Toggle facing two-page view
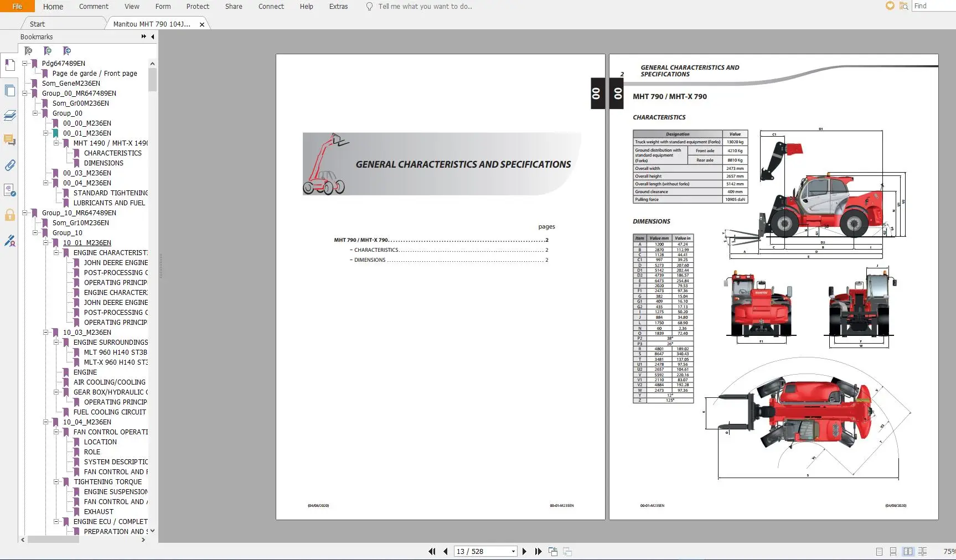The height and width of the screenshot is (560, 956). (x=908, y=552)
